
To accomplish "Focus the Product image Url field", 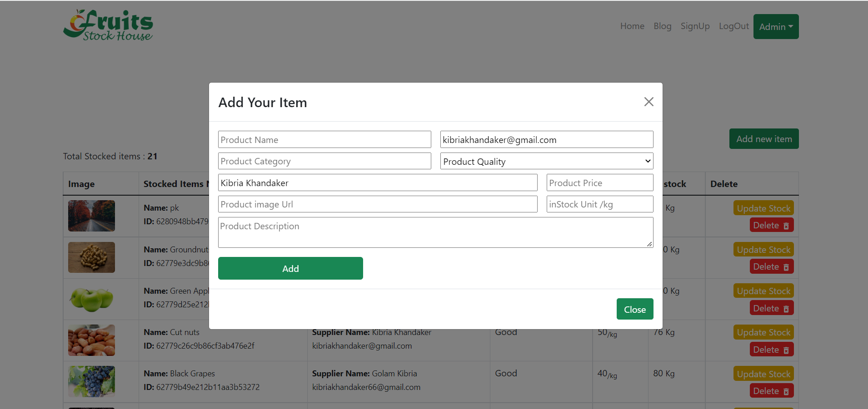I will (378, 204).
